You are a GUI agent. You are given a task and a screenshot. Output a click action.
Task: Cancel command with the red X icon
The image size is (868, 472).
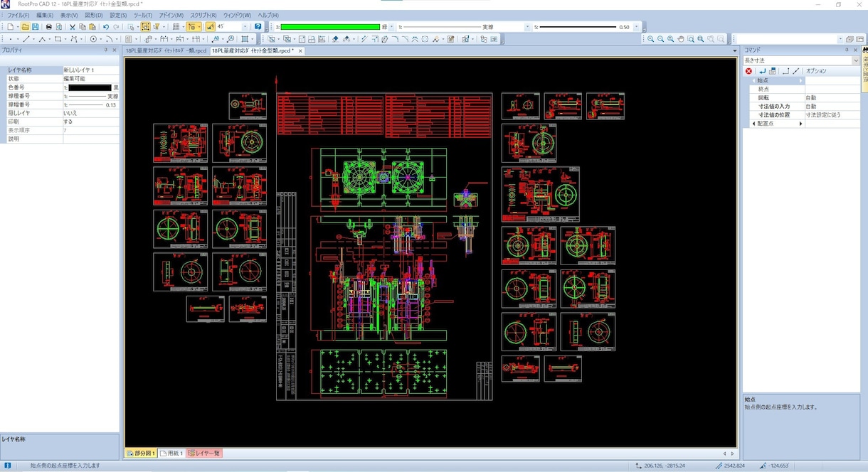749,71
